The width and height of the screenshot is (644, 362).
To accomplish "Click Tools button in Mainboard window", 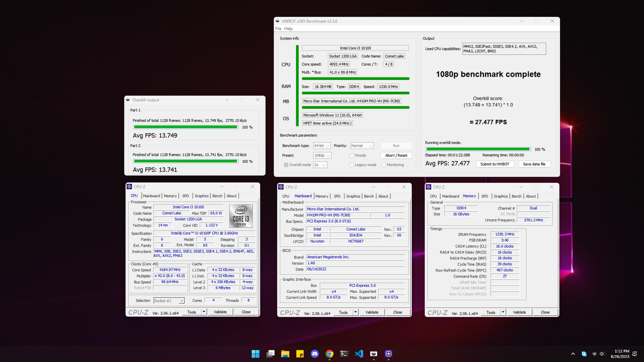I will 343,312.
